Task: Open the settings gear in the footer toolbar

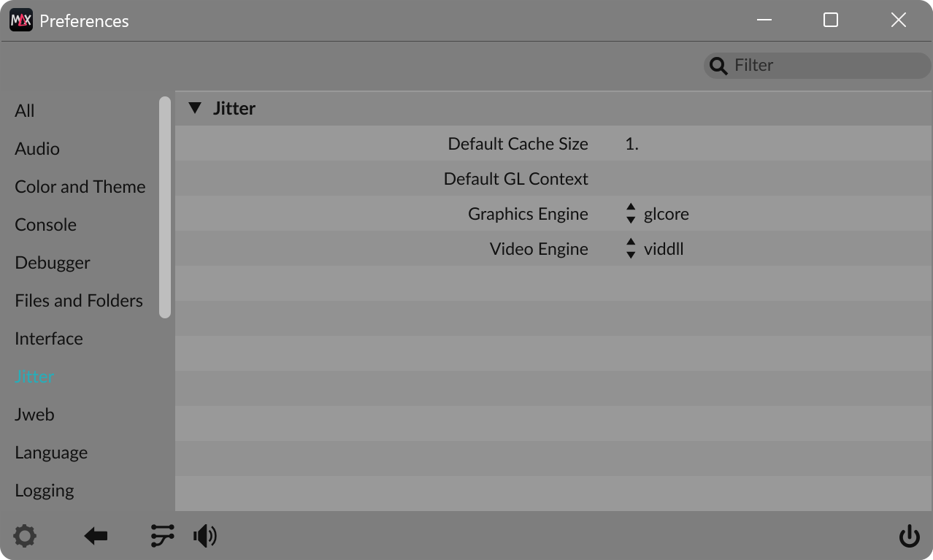Action: (x=25, y=535)
